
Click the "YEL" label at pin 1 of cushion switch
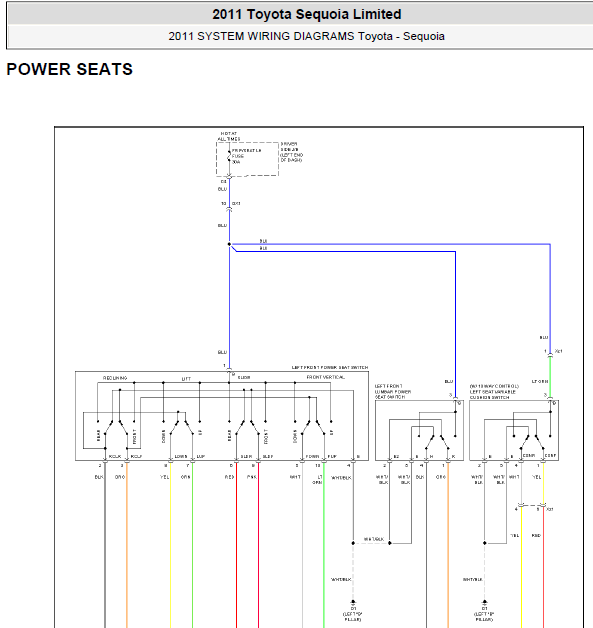[537, 477]
